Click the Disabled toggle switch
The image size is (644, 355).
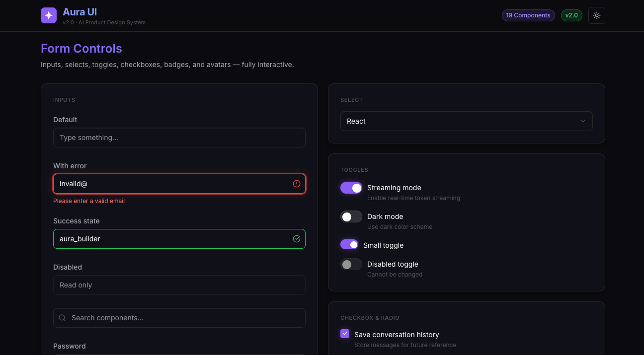tap(351, 264)
